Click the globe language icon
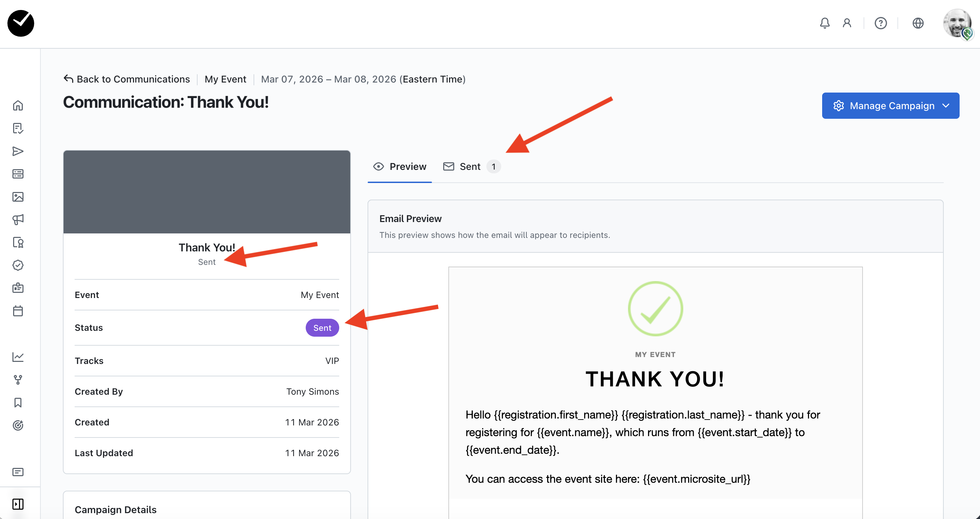Viewport: 980px width, 519px height. [917, 23]
